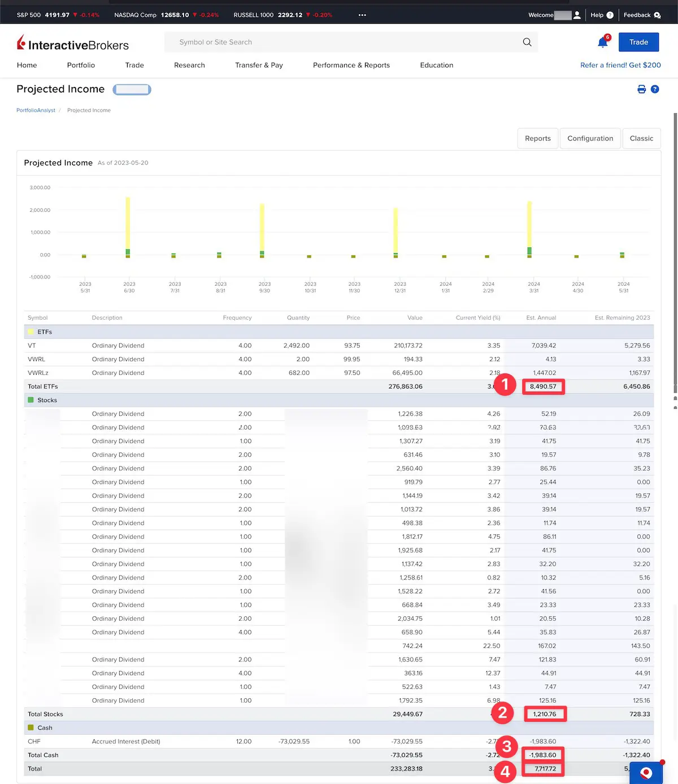The height and width of the screenshot is (784, 678).
Task: Show more market tickers via ellipsis
Action: coord(362,15)
